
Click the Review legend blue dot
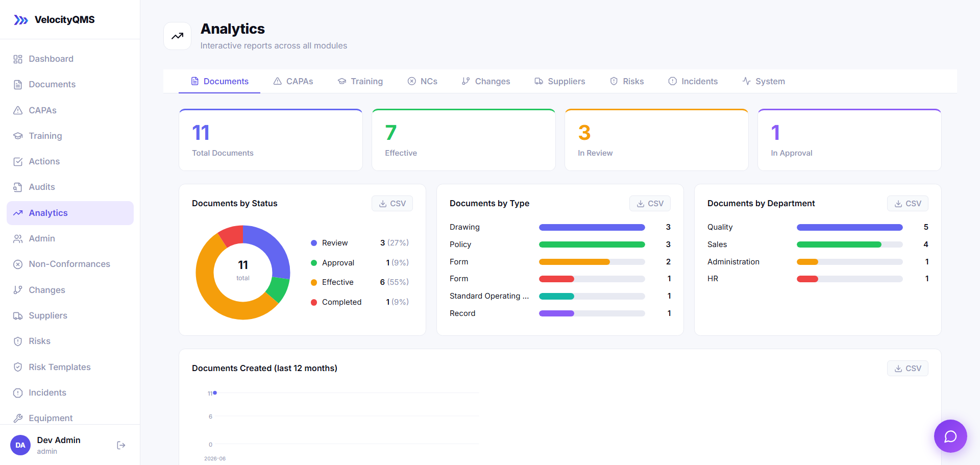coord(314,243)
